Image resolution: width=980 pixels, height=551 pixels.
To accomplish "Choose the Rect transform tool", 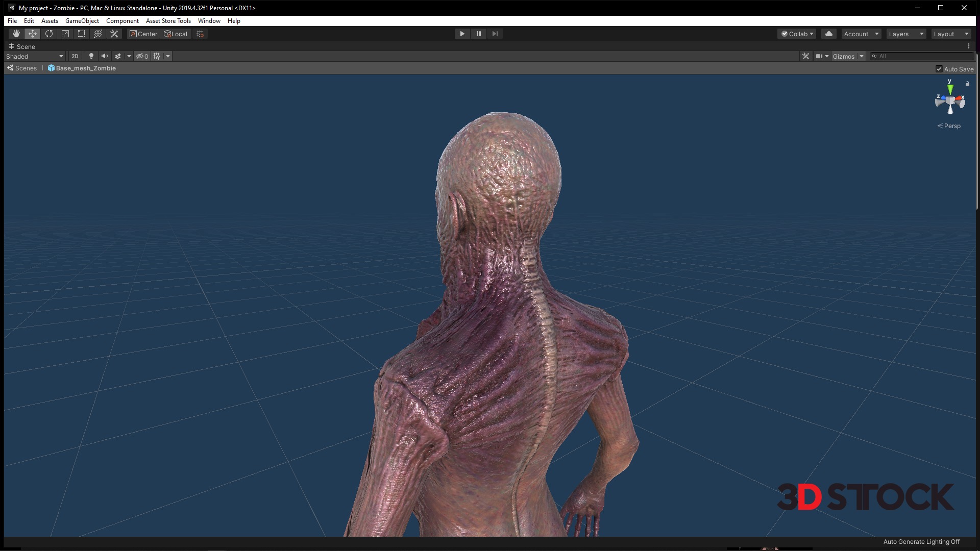I will click(x=82, y=34).
